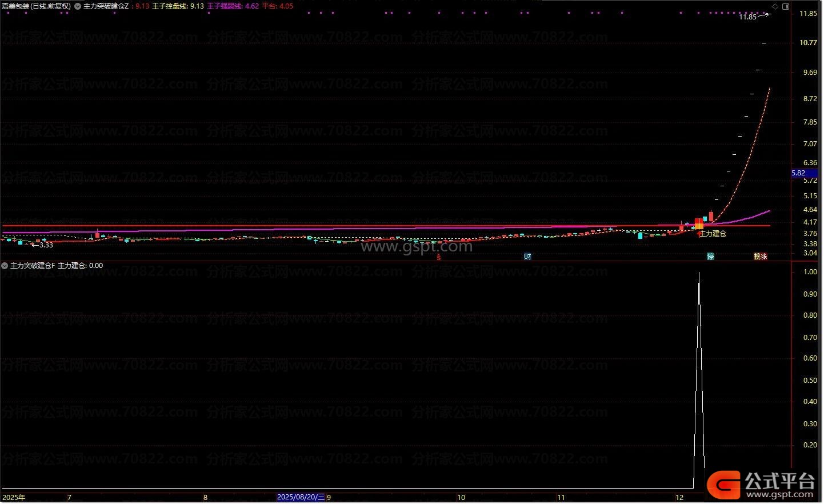Click the 财 financial event marker

pos(527,257)
